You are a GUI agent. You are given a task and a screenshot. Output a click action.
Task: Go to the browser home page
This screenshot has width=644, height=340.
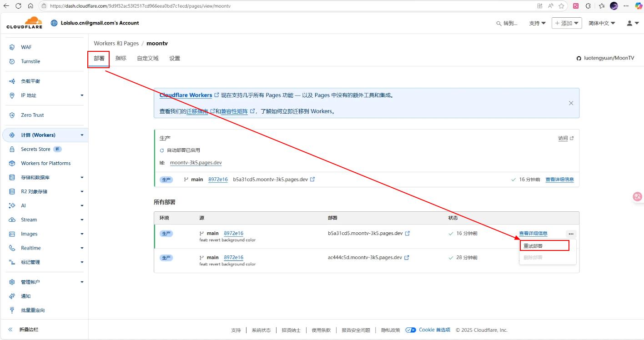click(30, 6)
